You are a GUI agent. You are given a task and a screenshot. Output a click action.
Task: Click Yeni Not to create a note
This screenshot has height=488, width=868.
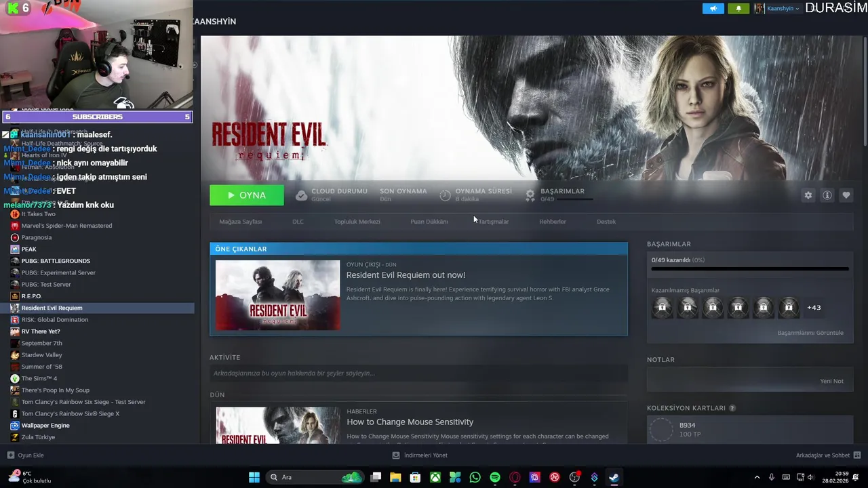coord(831,382)
